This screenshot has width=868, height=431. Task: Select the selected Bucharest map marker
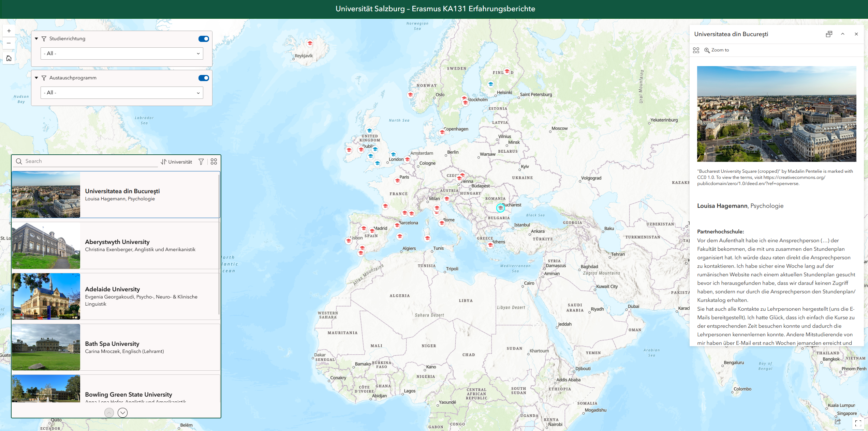(x=500, y=208)
